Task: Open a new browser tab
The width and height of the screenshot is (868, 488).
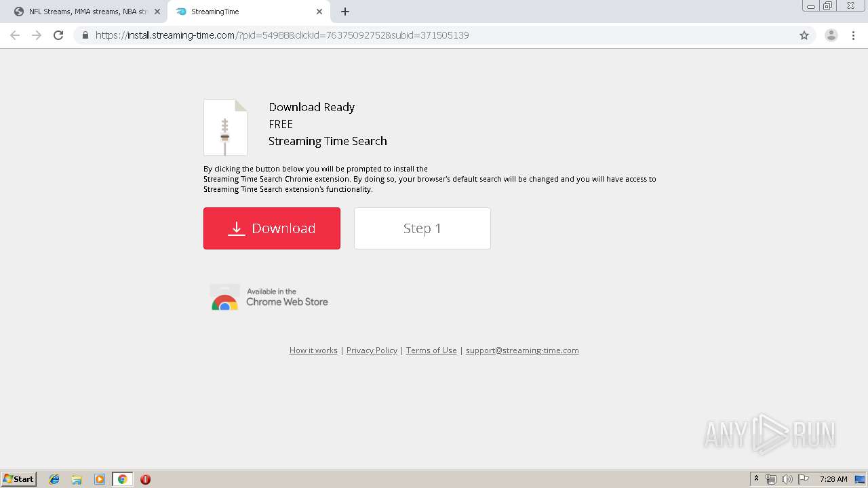Action: pos(345,12)
